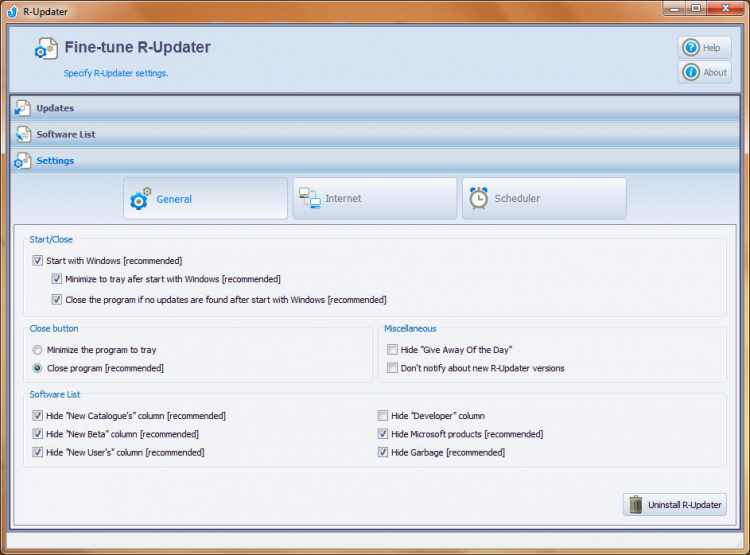Minimize the R-Updater window

click(674, 9)
